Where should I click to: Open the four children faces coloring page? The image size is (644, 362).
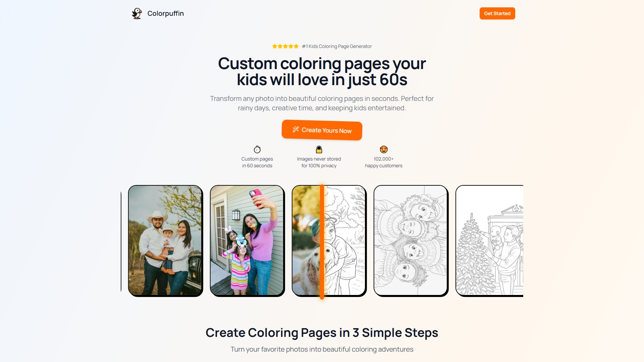411,241
